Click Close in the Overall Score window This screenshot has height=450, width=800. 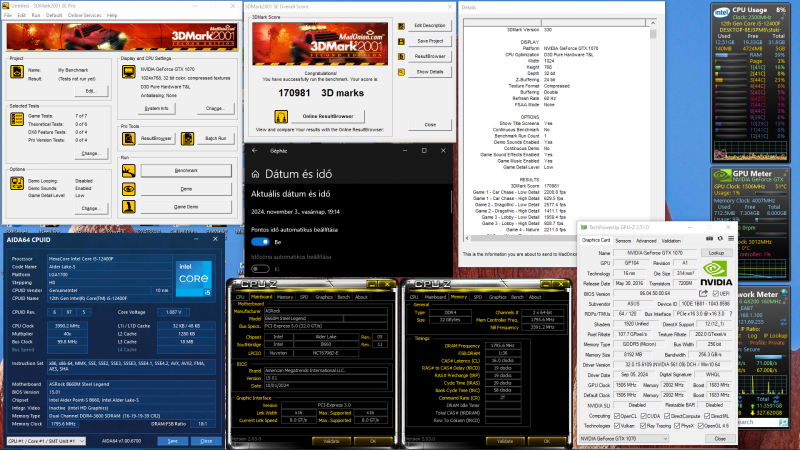(x=430, y=124)
